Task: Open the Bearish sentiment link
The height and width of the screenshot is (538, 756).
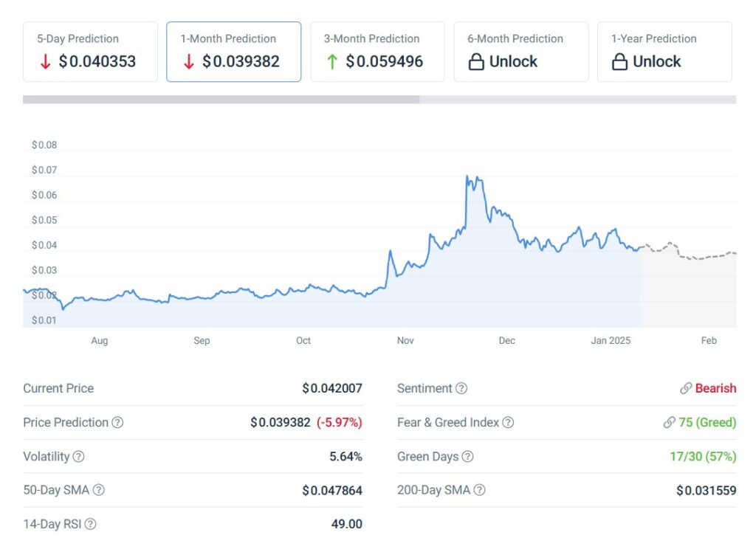Action: tap(715, 389)
